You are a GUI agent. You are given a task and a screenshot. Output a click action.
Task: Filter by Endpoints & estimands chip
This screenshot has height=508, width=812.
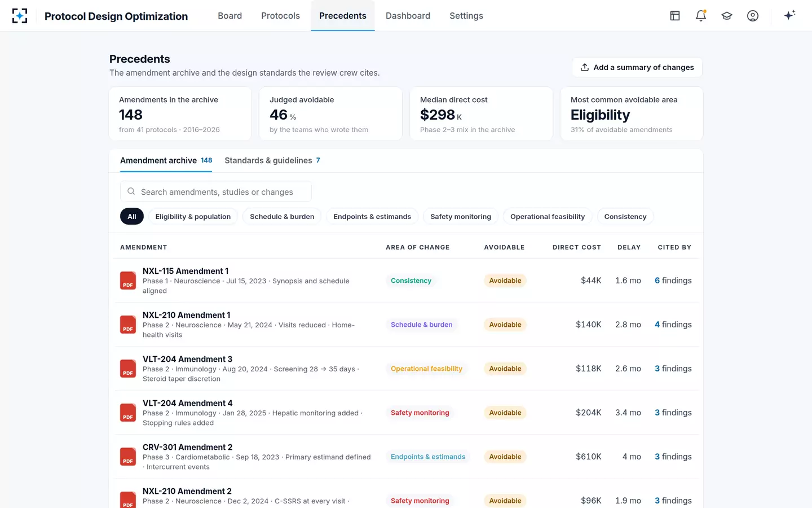(372, 216)
